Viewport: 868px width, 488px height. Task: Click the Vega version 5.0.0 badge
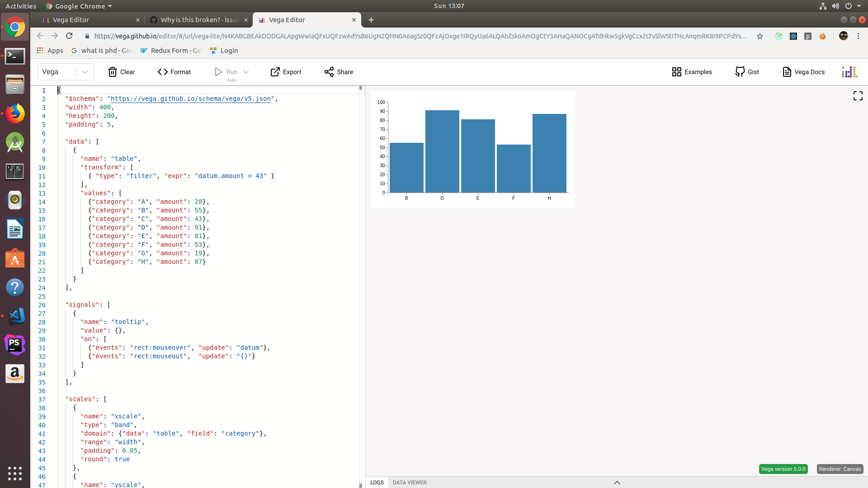pyautogui.click(x=783, y=469)
